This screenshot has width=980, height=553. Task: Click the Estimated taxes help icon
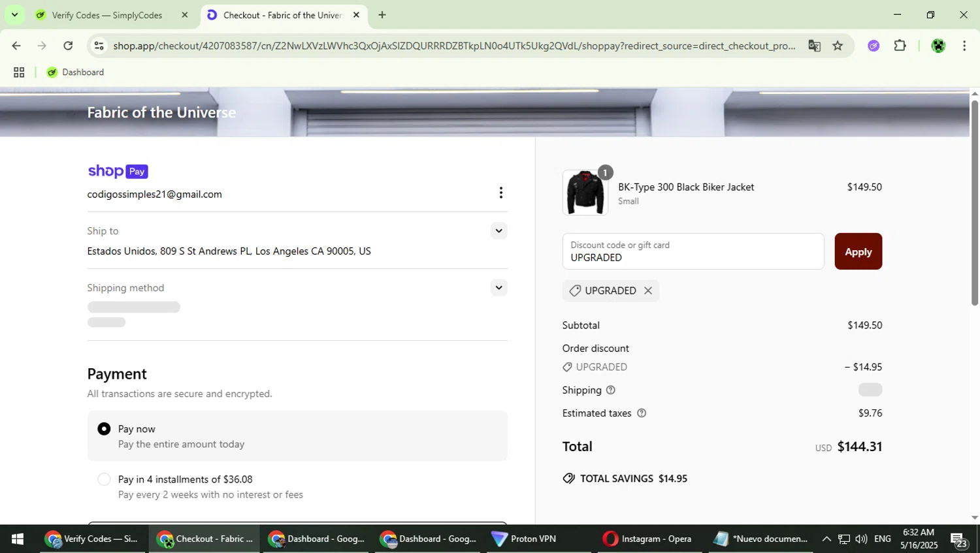(642, 413)
